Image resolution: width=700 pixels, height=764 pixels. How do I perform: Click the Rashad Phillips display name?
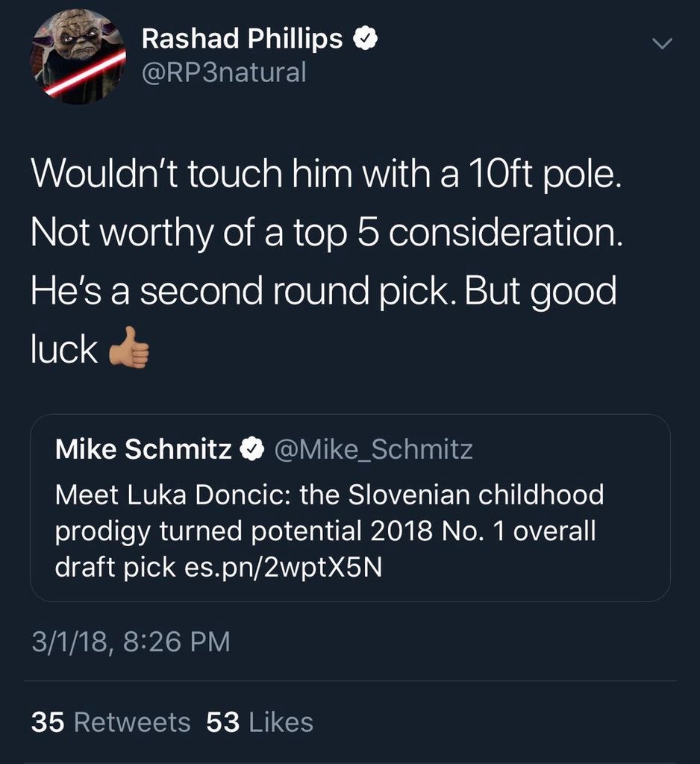(x=243, y=39)
